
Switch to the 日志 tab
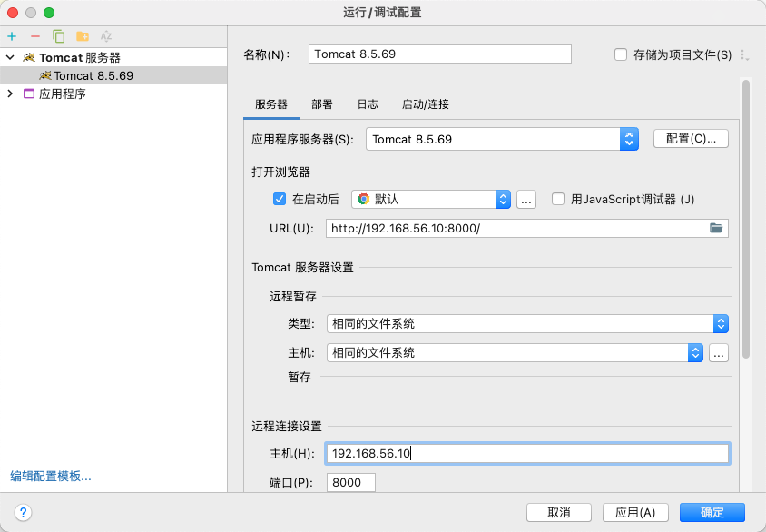[368, 104]
